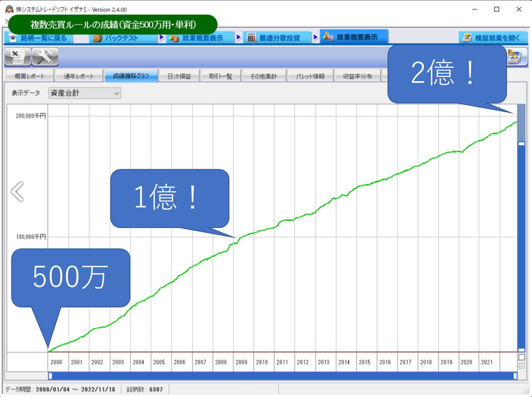
Task: Grab the lower handle of vertical range slider
Action: [521, 350]
